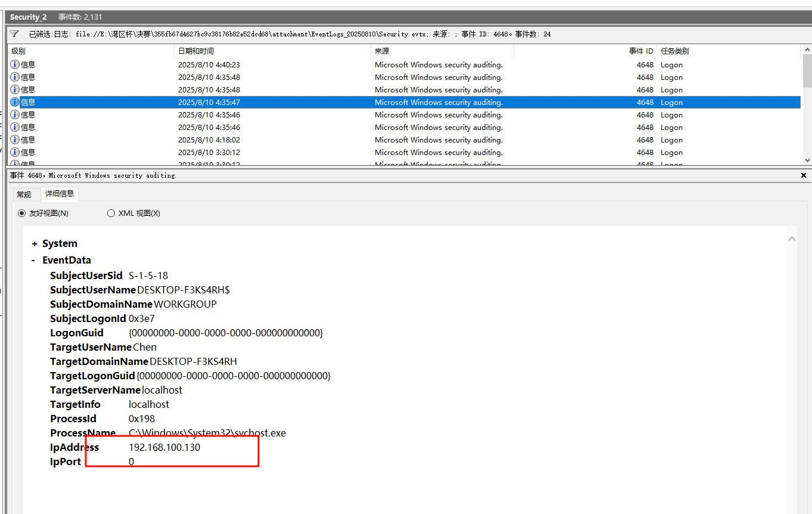Expand the System node

(x=35, y=244)
